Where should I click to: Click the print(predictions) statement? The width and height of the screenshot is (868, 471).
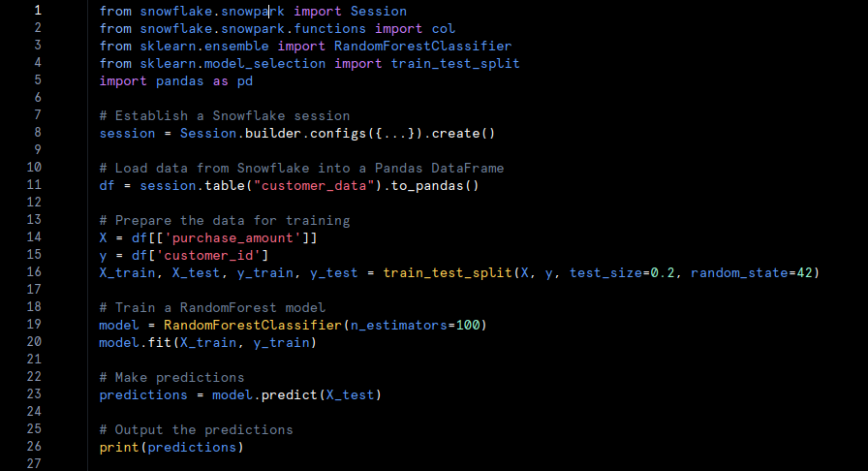point(171,447)
